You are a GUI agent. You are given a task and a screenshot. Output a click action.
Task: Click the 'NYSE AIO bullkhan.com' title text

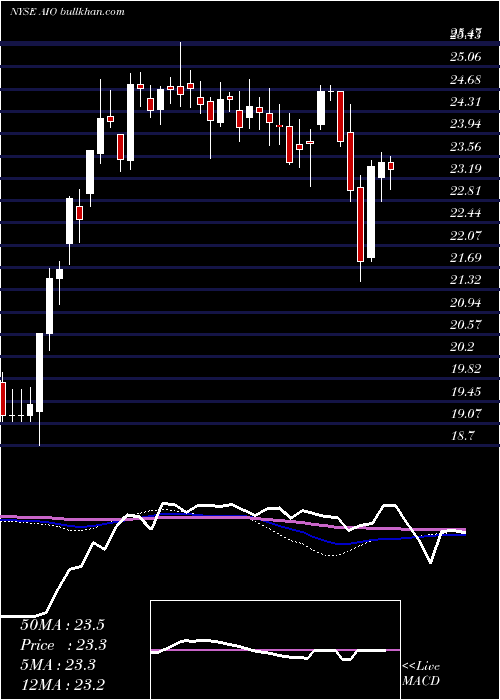67,12
